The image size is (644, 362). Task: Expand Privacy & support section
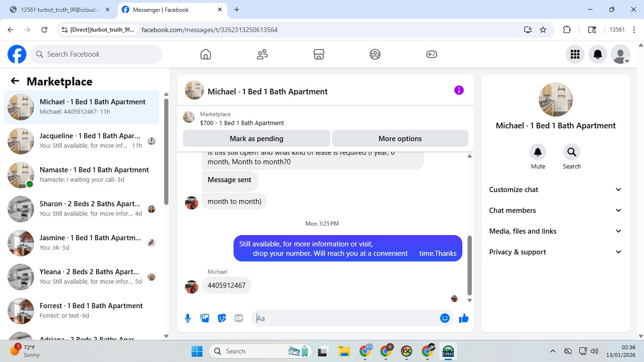click(x=555, y=252)
